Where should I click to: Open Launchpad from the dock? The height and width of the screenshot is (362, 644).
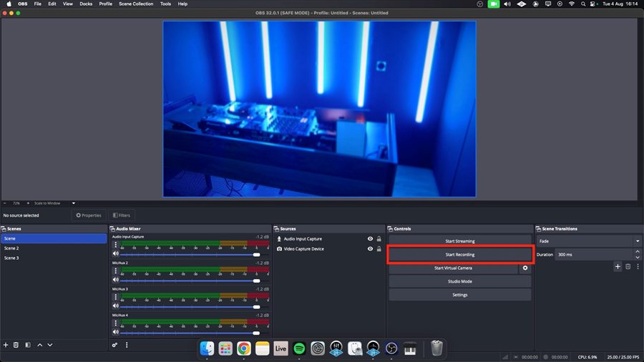point(225,348)
